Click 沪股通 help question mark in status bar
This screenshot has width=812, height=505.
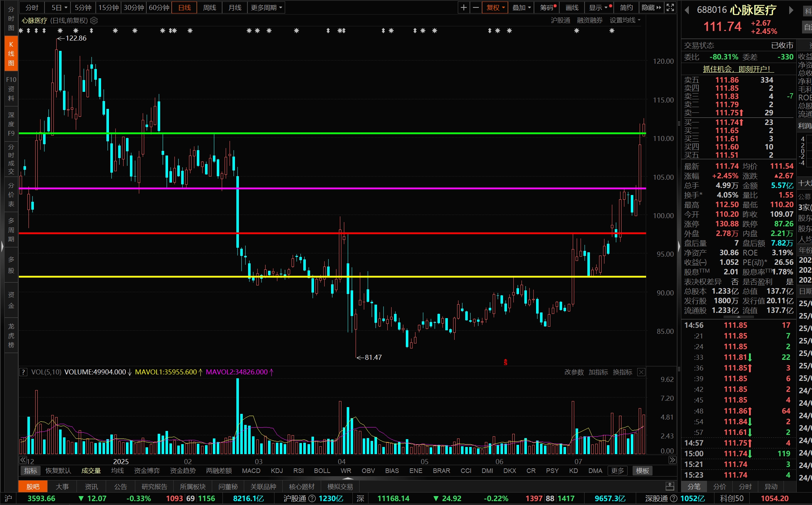pos(312,499)
